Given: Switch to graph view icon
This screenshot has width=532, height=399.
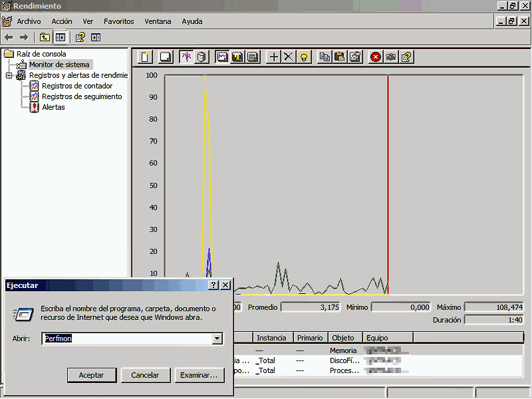Looking at the screenshot, I should coord(222,57).
